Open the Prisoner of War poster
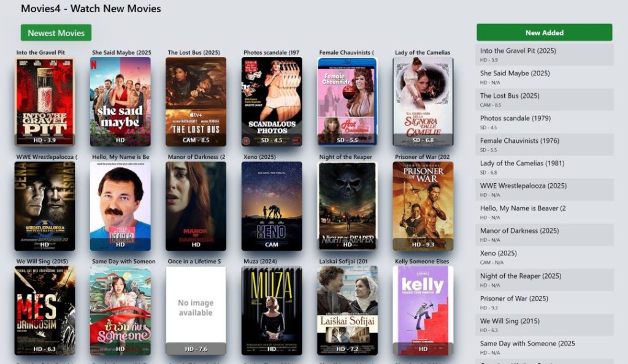 [x=423, y=207]
